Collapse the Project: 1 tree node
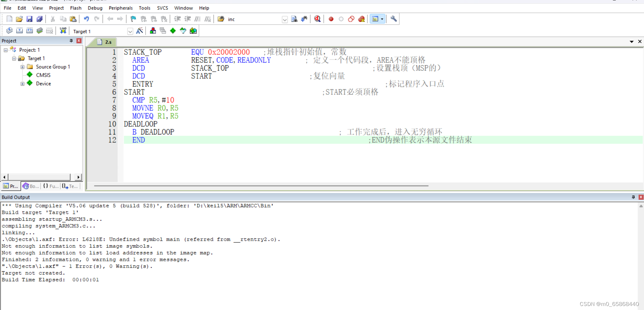Image resolution: width=644 pixels, height=310 pixels. pos(5,49)
